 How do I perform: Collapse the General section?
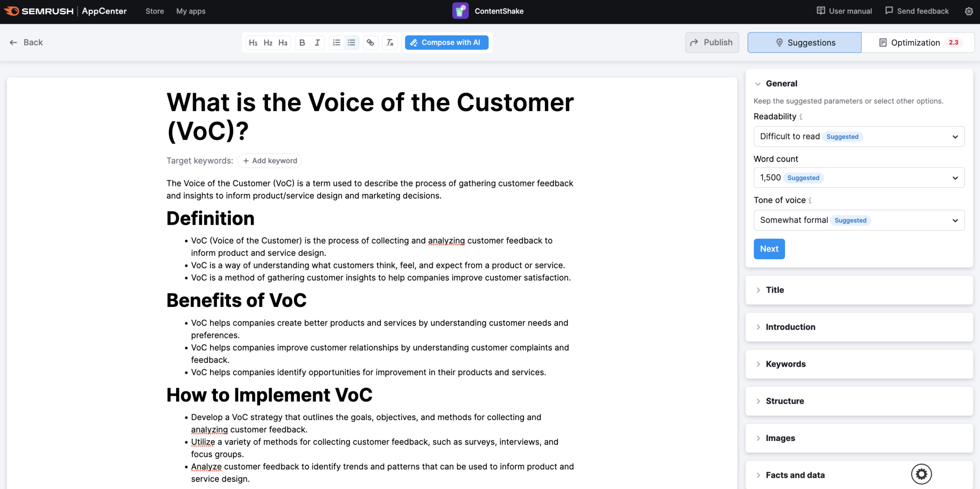(x=758, y=83)
